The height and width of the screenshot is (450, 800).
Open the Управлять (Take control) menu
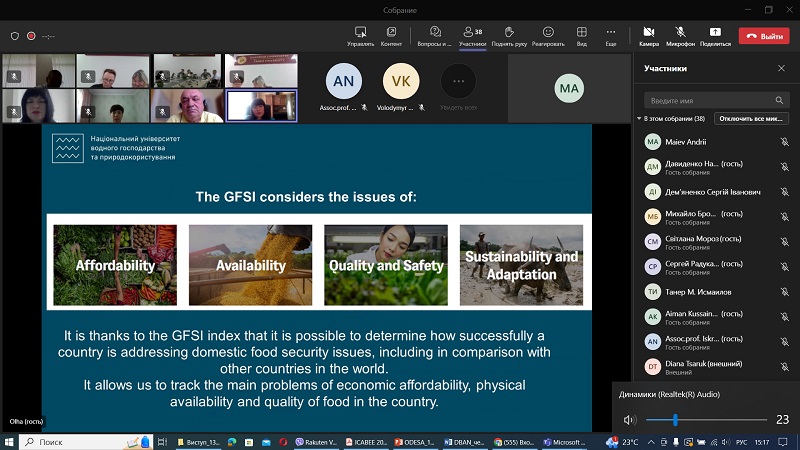tap(360, 35)
